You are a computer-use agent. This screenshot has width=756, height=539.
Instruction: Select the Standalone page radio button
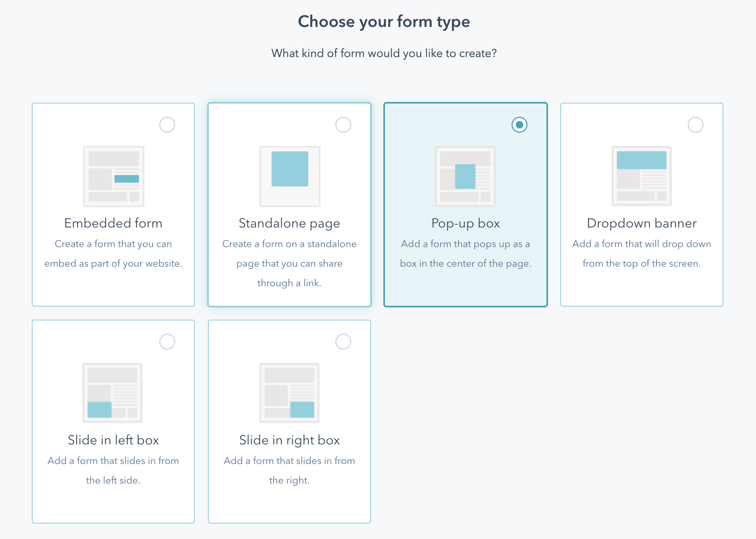[x=343, y=125]
